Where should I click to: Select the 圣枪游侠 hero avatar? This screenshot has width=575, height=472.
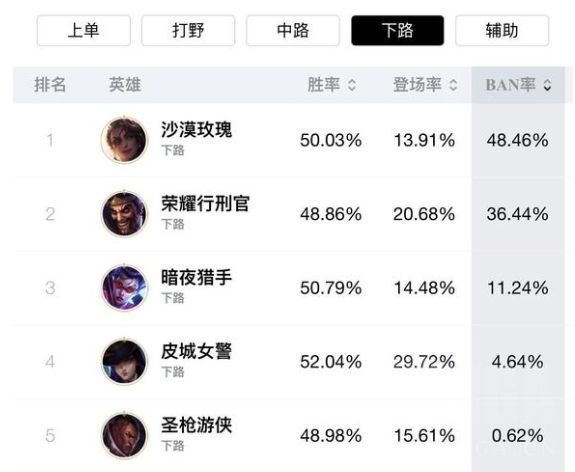tap(124, 435)
